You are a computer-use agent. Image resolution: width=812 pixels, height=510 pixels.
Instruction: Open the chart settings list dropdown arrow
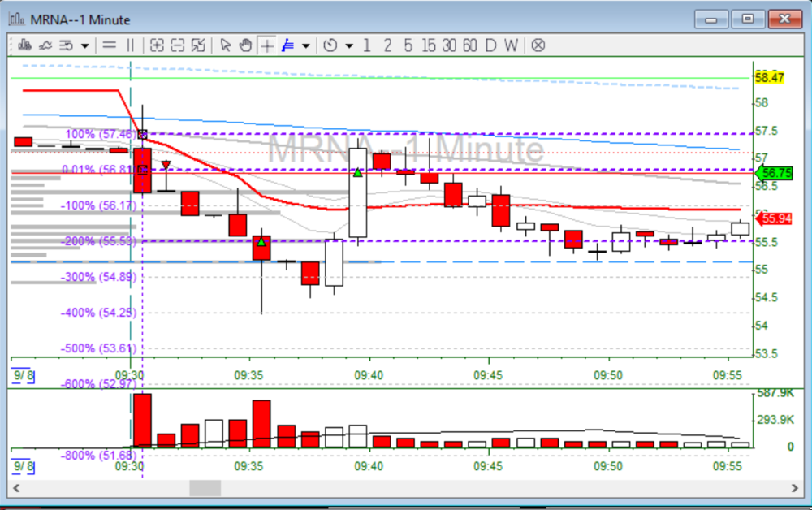click(84, 45)
